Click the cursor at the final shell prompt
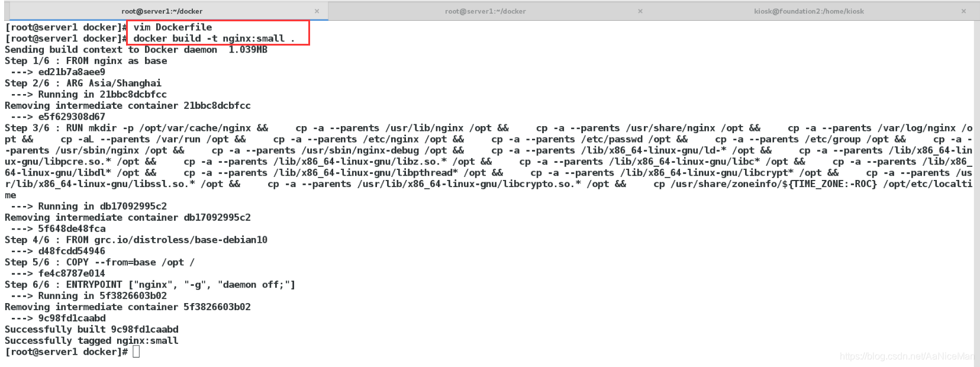980x367 pixels. click(x=136, y=352)
